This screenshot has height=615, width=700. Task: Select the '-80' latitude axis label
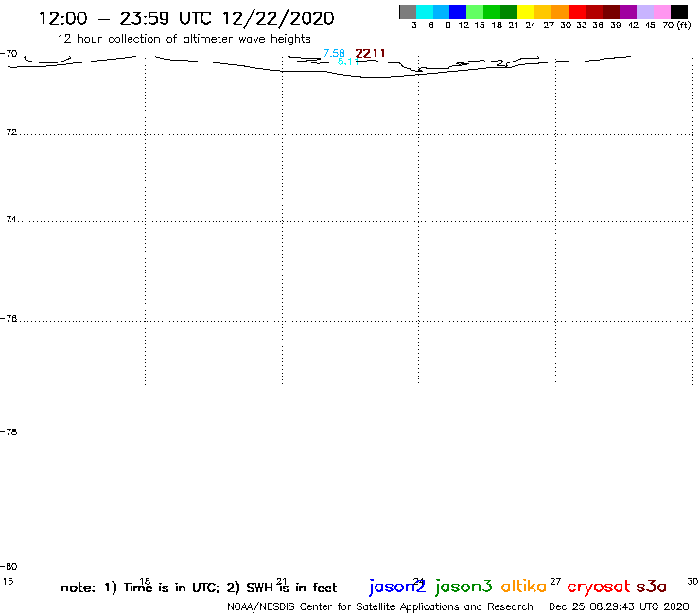[9, 567]
